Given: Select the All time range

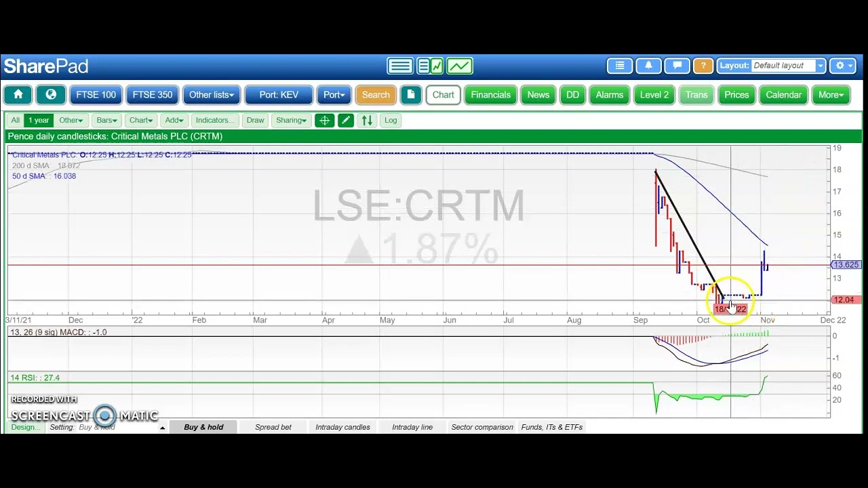Looking at the screenshot, I should point(15,121).
